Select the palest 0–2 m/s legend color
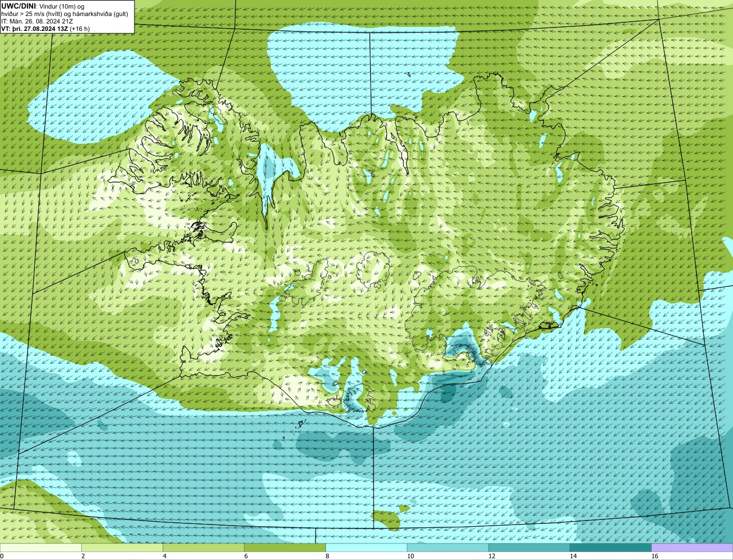The image size is (733, 560). [41, 547]
